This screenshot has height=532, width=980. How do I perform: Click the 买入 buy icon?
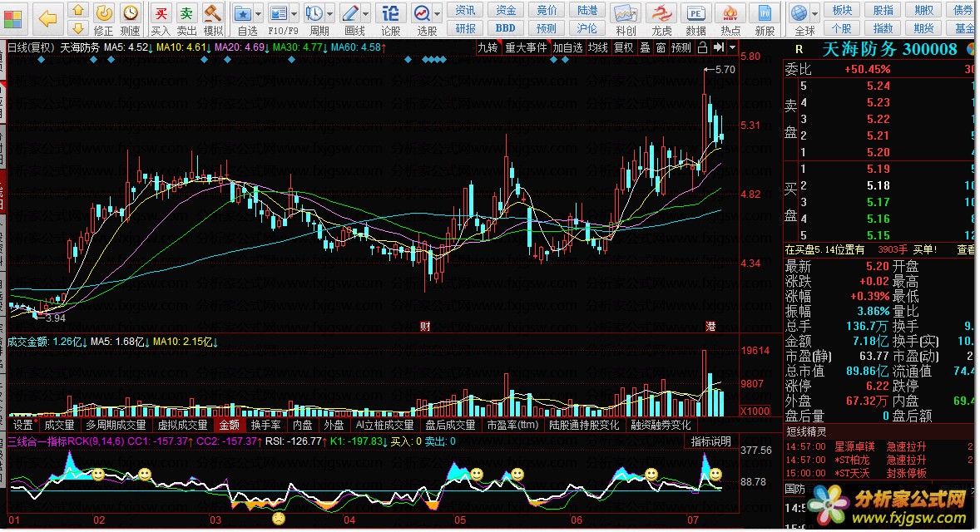coord(161,12)
